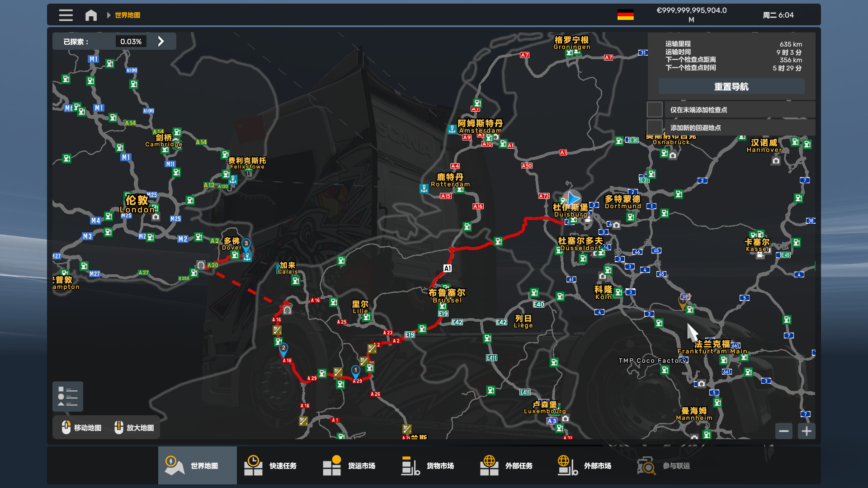868x488 pixels.
Task: Tick 仅在末端添加检查点 checkbox
Action: (654, 109)
